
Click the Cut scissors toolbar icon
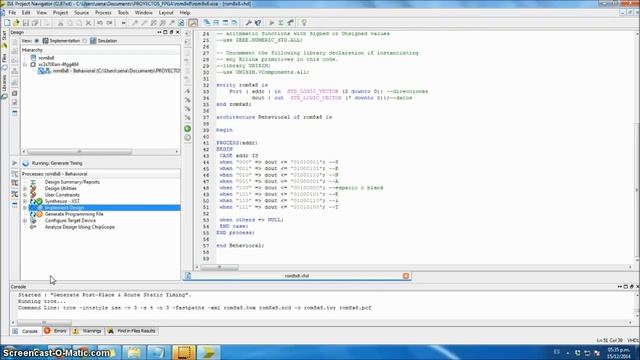pyautogui.click(x=60, y=23)
